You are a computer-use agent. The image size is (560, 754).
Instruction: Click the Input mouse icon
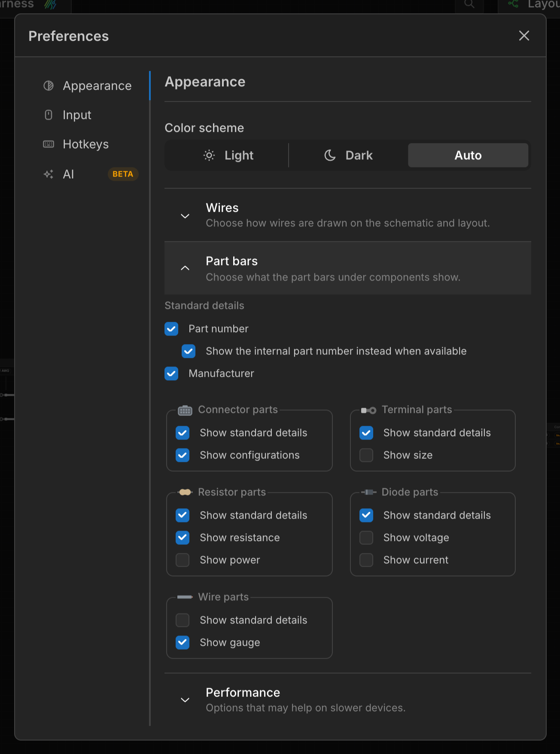click(49, 115)
